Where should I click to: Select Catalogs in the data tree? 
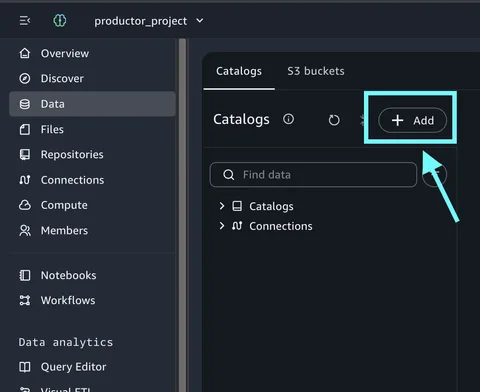[x=271, y=206]
